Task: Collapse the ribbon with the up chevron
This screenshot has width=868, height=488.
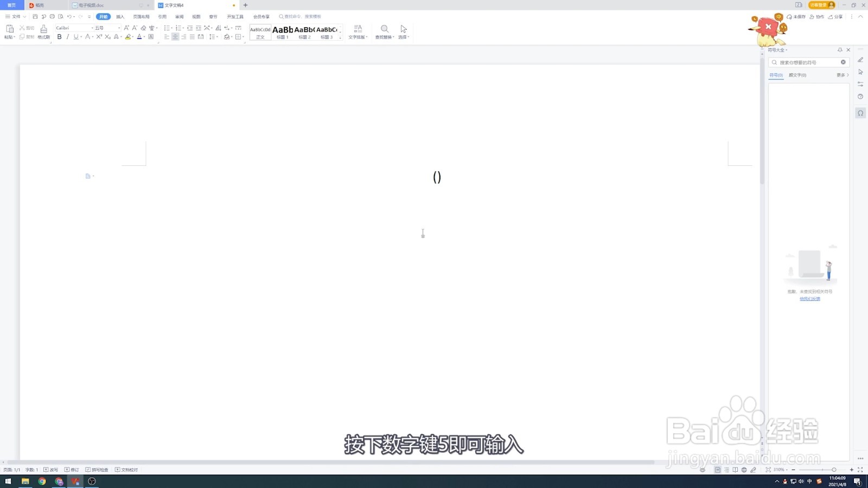Action: click(x=860, y=17)
